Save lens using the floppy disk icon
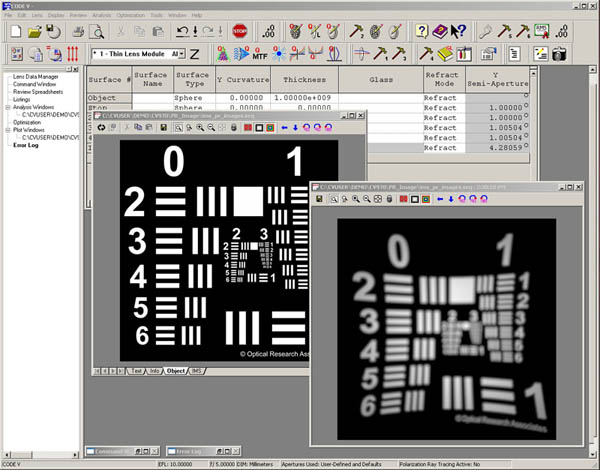The width and height of the screenshot is (600, 470). pyautogui.click(x=53, y=31)
